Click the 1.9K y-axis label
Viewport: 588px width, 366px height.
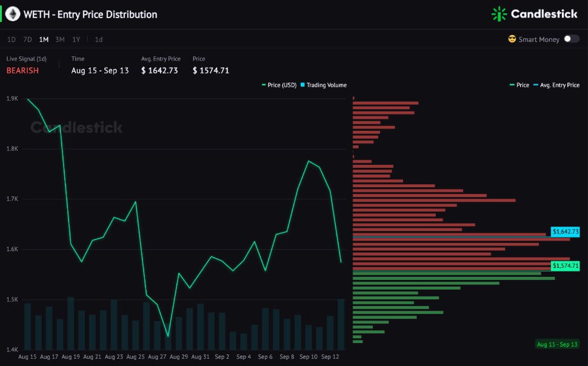click(12, 98)
